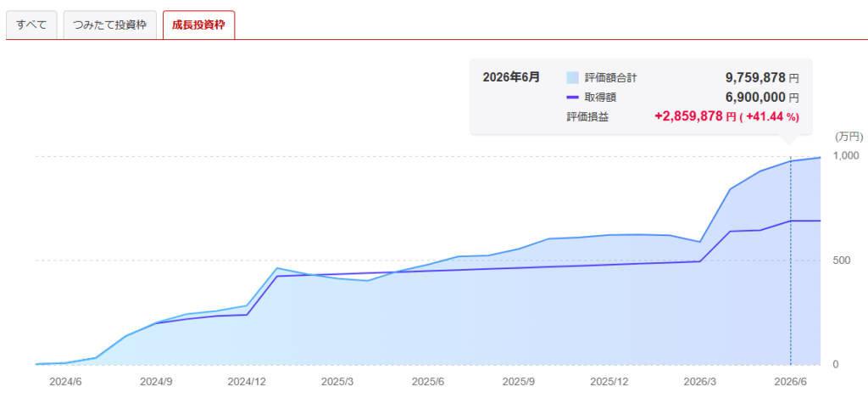This screenshot has width=868, height=398.
Task: Click the 500 y-axis value
Action: (x=840, y=260)
